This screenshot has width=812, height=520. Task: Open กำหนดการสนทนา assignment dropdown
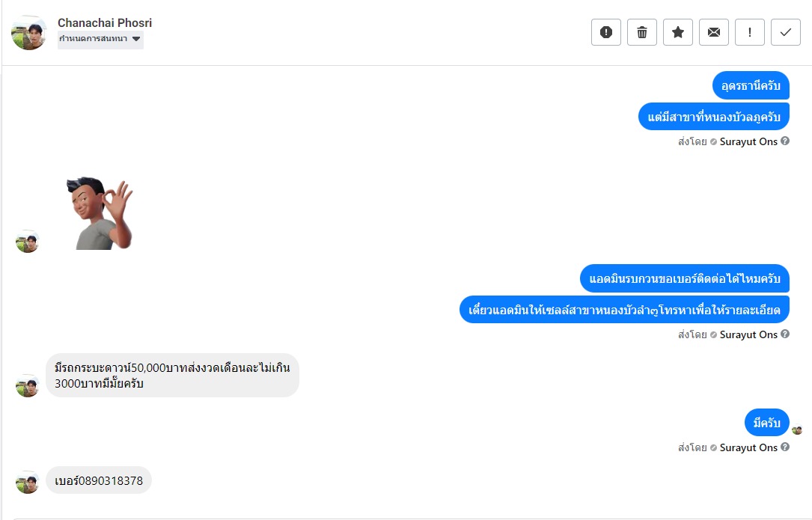[x=100, y=39]
